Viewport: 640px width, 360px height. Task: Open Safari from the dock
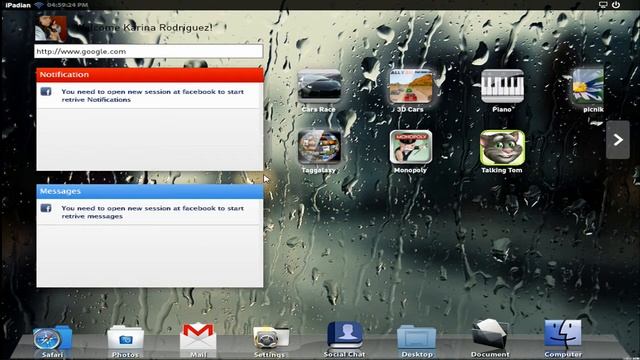pos(52,338)
